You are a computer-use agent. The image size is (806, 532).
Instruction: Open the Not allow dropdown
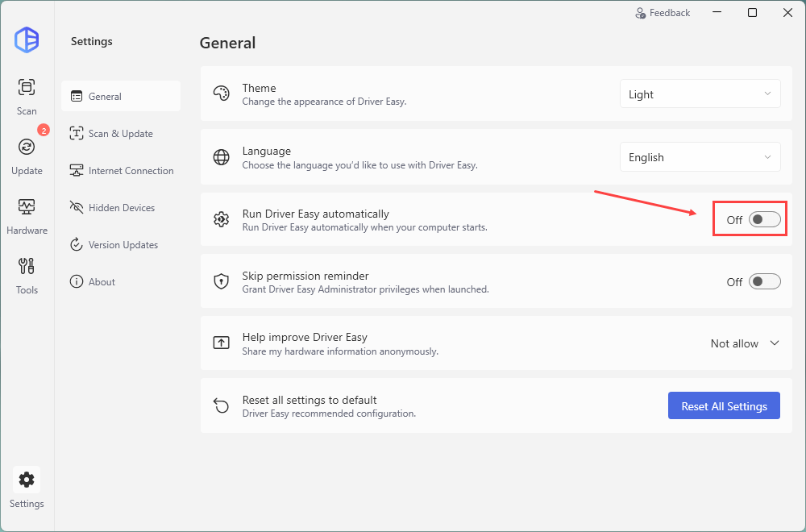click(x=745, y=343)
